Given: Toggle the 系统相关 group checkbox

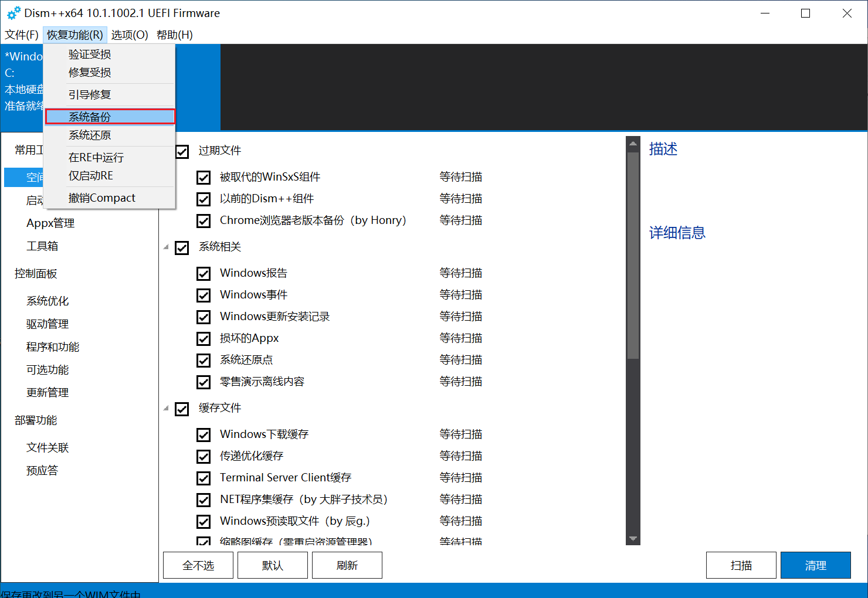Looking at the screenshot, I should click(182, 247).
